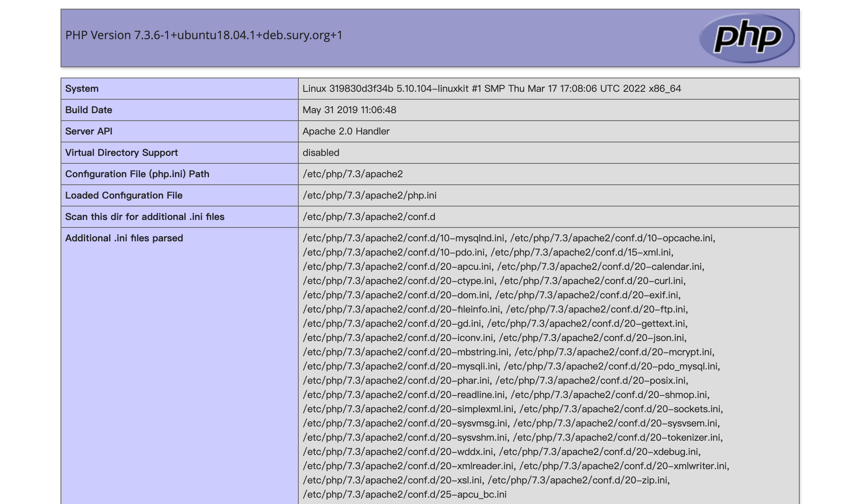Click the Loaded Configuration File label
The height and width of the screenshot is (504, 861).
124,195
